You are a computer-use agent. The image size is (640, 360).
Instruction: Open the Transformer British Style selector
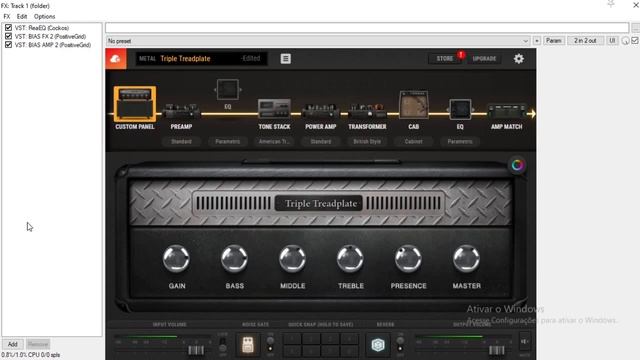367,142
